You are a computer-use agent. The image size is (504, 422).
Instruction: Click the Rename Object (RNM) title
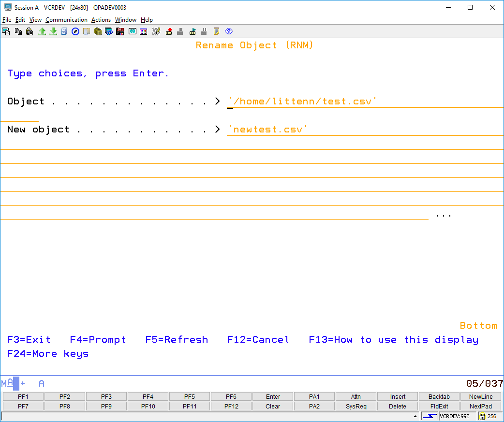[254, 45]
